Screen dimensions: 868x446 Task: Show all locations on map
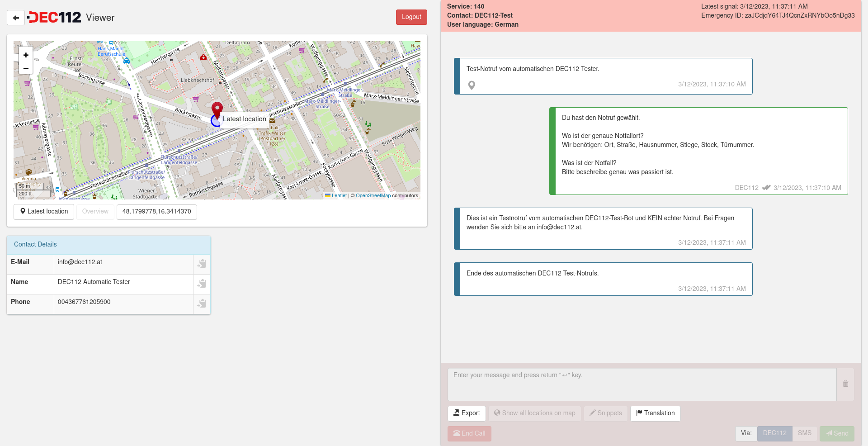coord(534,413)
